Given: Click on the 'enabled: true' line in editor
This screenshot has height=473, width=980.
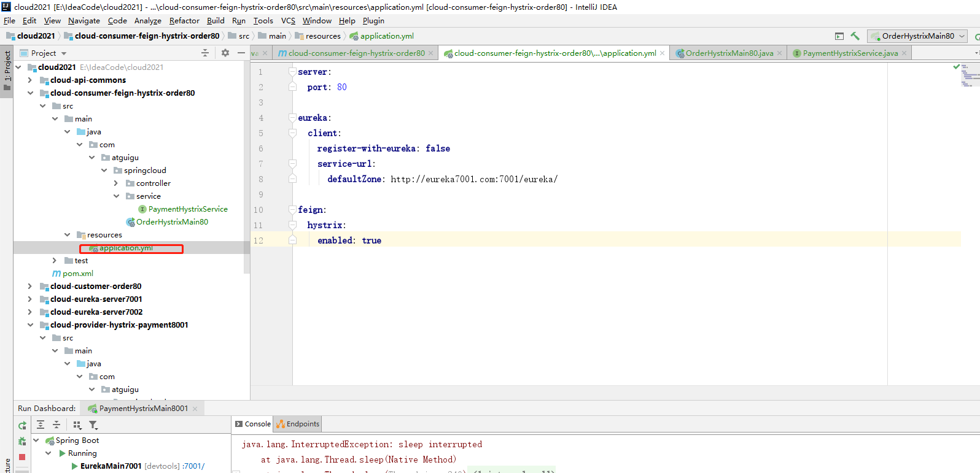Looking at the screenshot, I should click(x=349, y=240).
